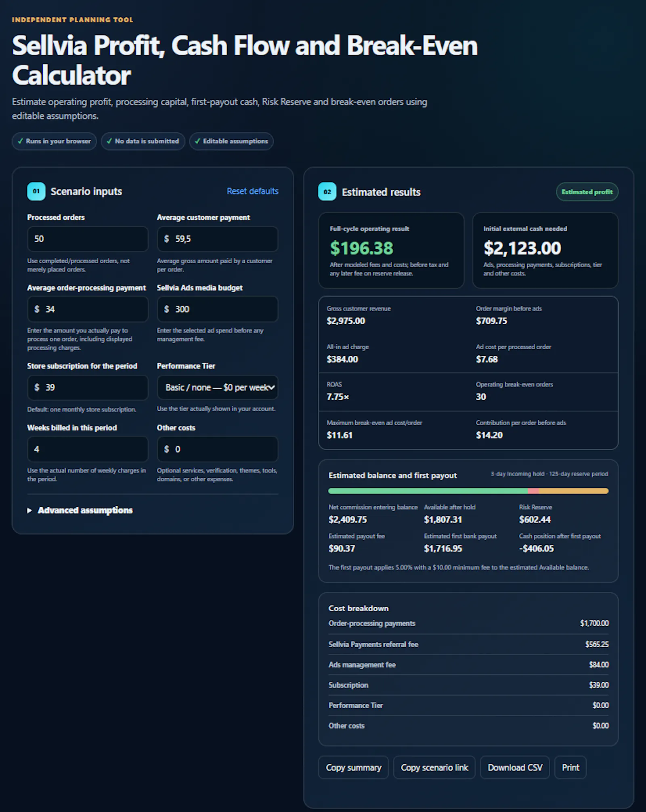The width and height of the screenshot is (646, 812).
Task: Click the Copy summary button
Action: tap(353, 768)
